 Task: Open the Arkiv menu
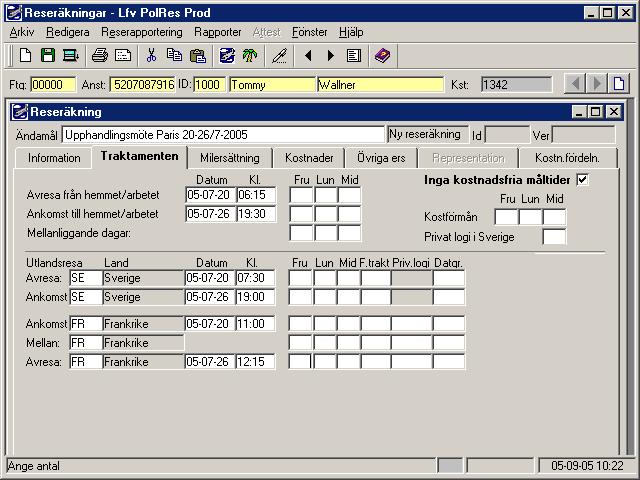click(22, 32)
